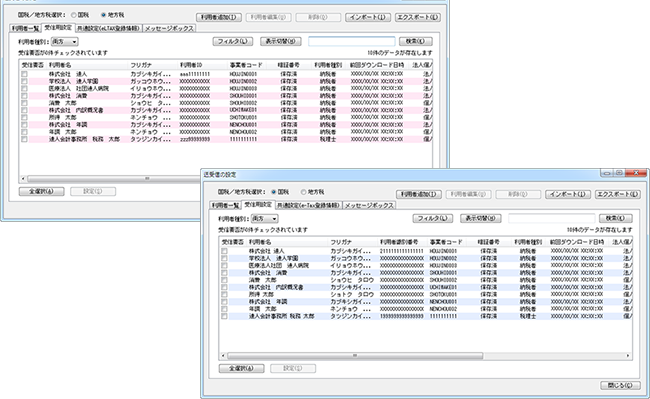
Task: Click エクスポート button in back window
Action: point(417,17)
